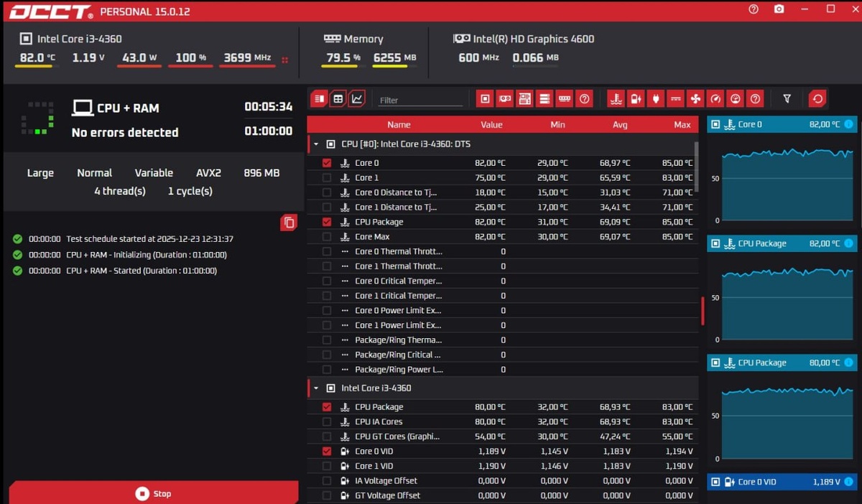Uncheck the Core 0 temperature row
862x504 pixels.
pos(327,163)
